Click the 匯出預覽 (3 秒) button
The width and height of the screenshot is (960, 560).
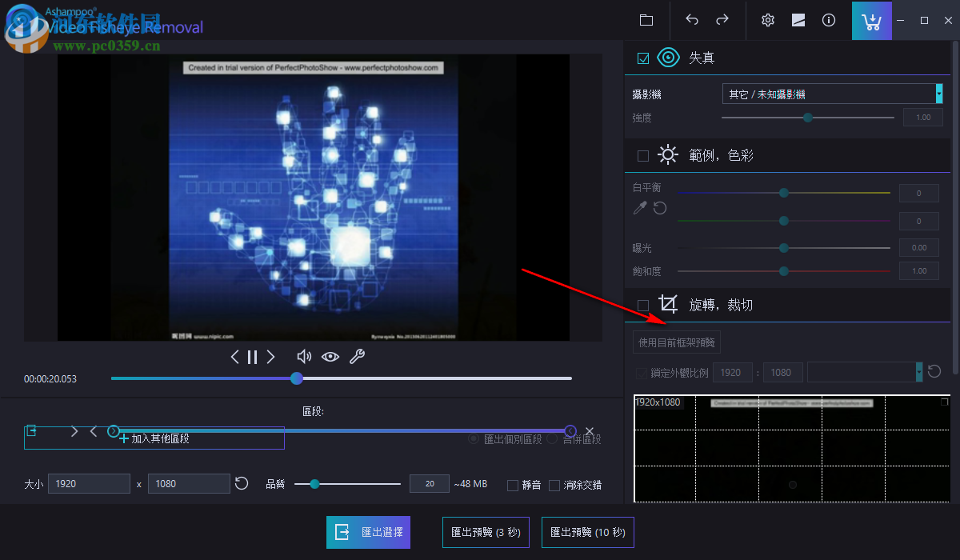click(486, 532)
